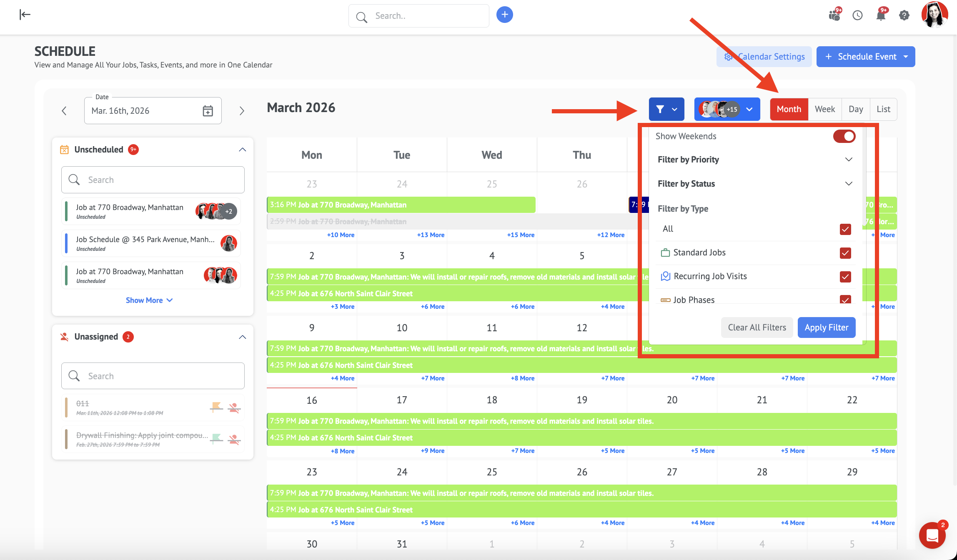Toggle the Show Weekends switch
957x560 pixels.
click(x=844, y=136)
